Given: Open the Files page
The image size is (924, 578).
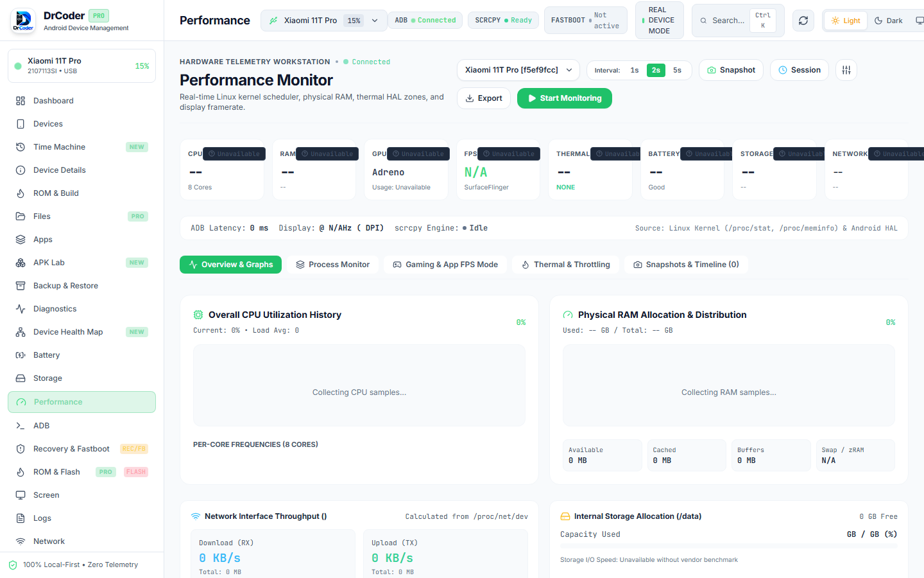Looking at the screenshot, I should (x=81, y=216).
